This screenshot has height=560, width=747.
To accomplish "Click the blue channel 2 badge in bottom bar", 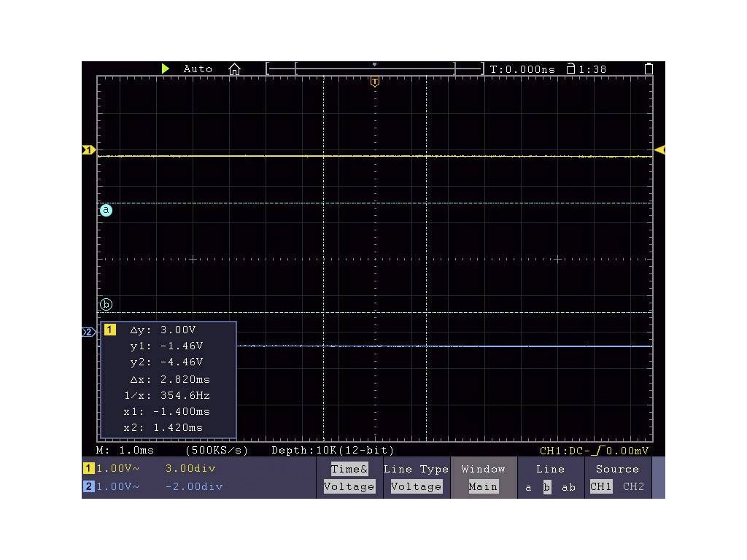I will click(x=88, y=486).
